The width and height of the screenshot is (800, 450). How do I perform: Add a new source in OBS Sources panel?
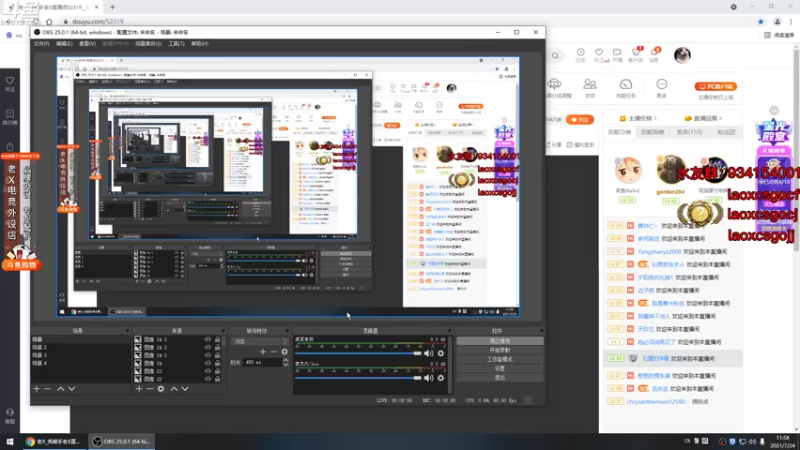pos(139,389)
